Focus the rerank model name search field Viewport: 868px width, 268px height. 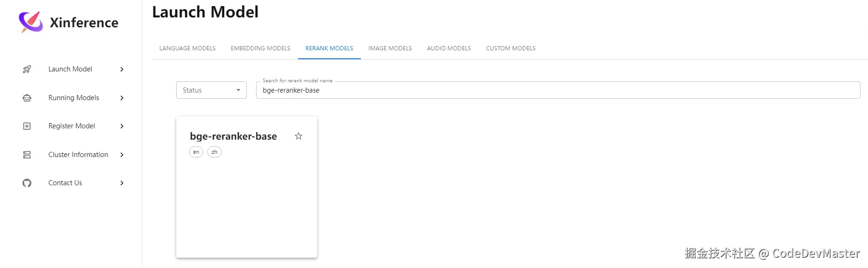coord(558,90)
